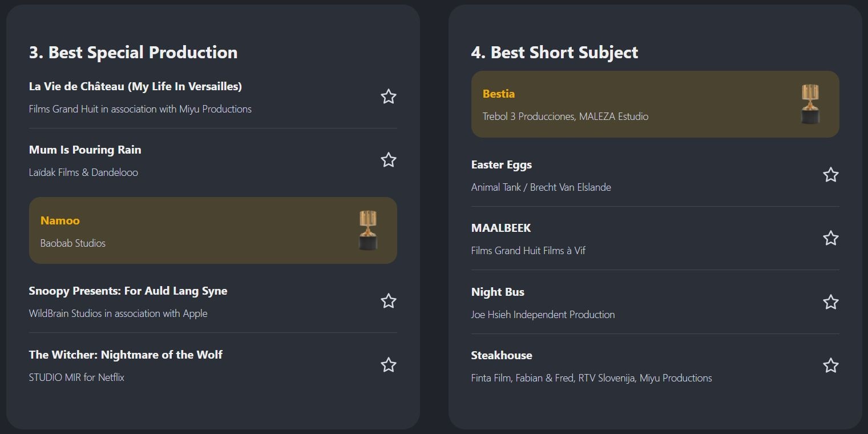
Task: Toggle the Night Bus star icon
Action: tap(830, 302)
